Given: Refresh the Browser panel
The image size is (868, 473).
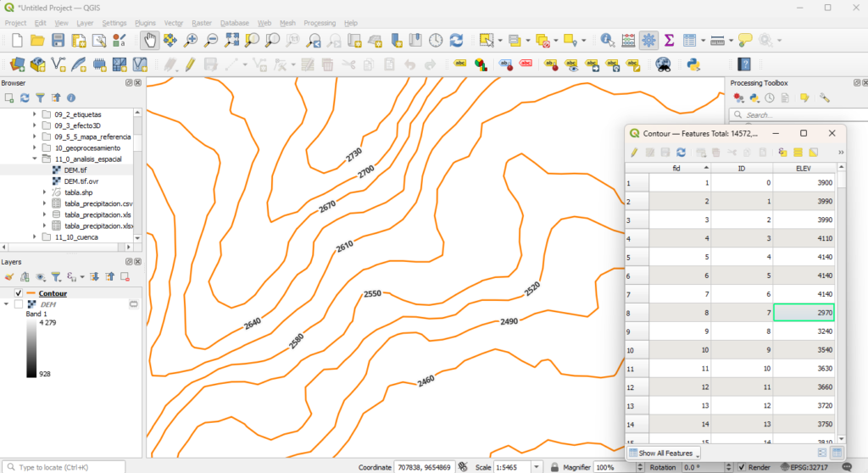Looking at the screenshot, I should point(25,98).
